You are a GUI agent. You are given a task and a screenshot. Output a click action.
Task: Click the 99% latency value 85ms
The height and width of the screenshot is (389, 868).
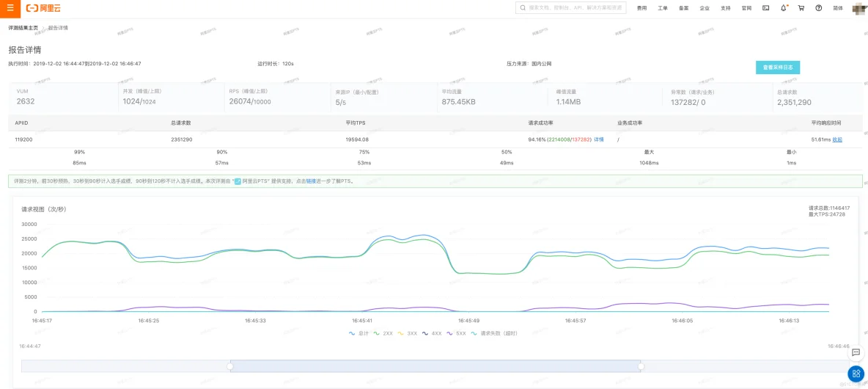[x=79, y=163]
